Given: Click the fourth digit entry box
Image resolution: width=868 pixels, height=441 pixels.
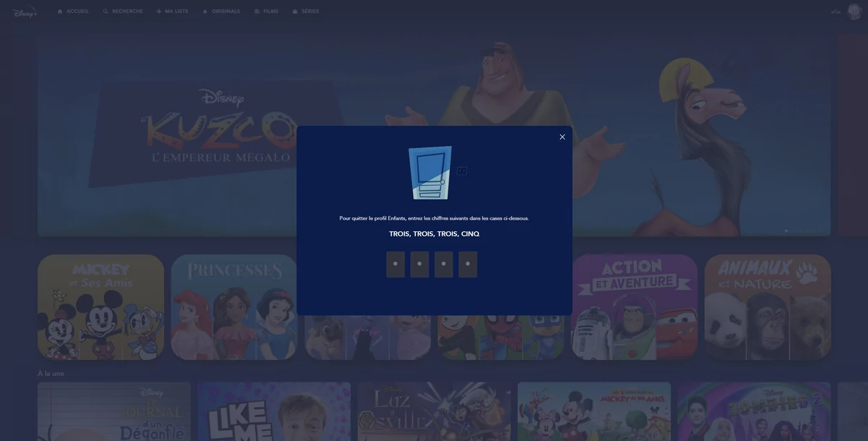Looking at the screenshot, I should coord(468,264).
